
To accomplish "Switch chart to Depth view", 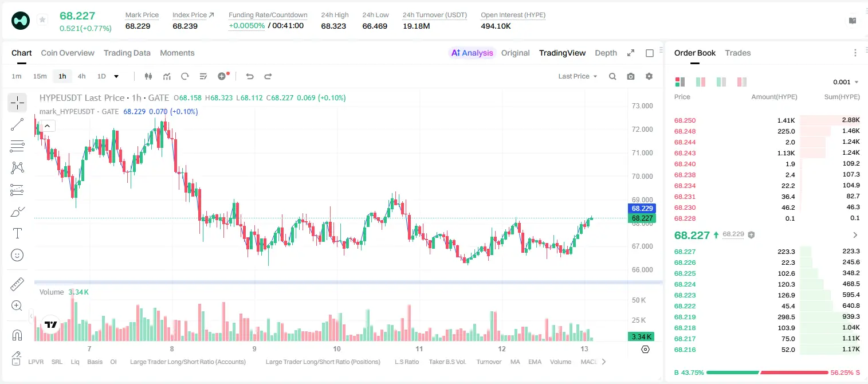I will [606, 53].
